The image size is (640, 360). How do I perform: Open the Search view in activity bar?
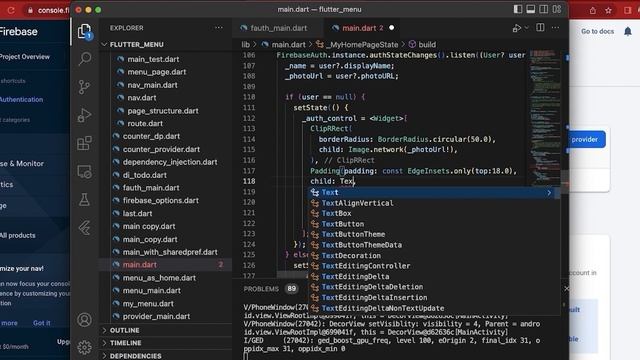84,59
